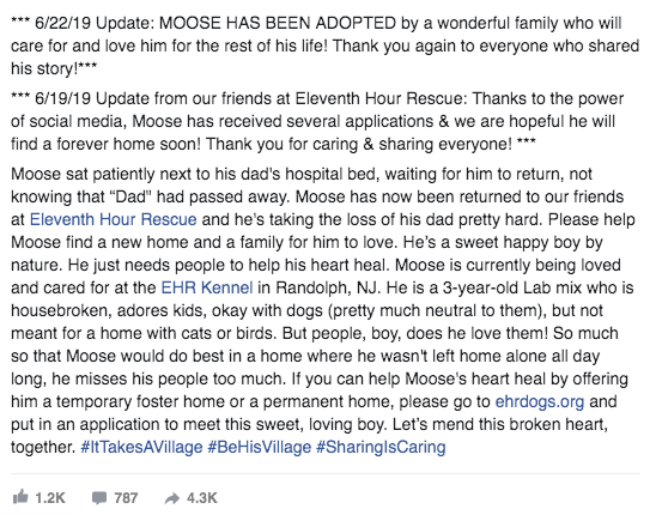Follow the EHR Kennel link
This screenshot has width=650, height=515.
click(207, 287)
